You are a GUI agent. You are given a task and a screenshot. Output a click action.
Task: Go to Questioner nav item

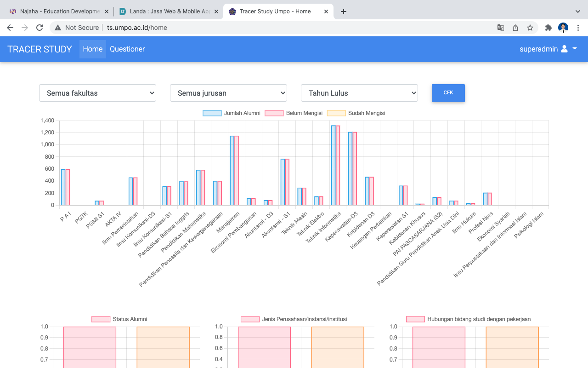coord(127,49)
